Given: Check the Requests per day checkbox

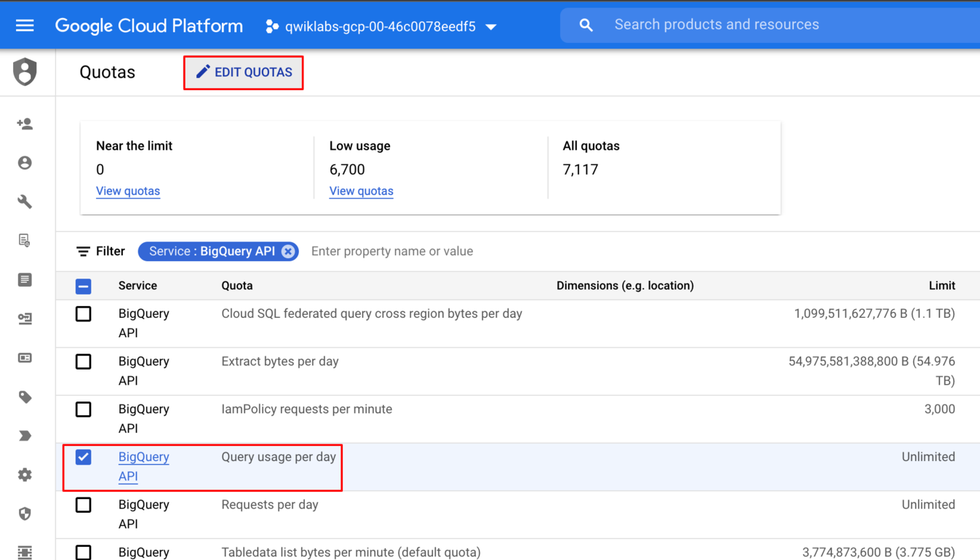Looking at the screenshot, I should [x=84, y=505].
